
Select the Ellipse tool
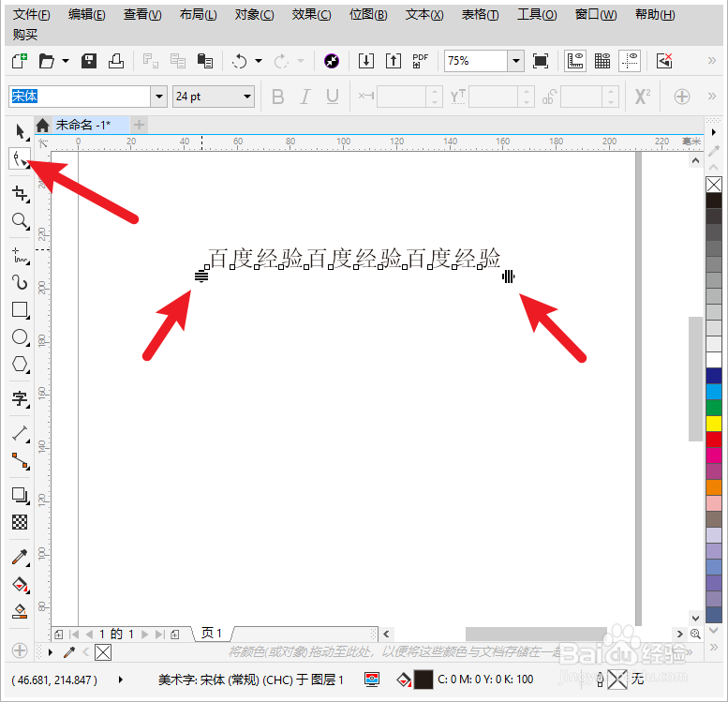20,336
